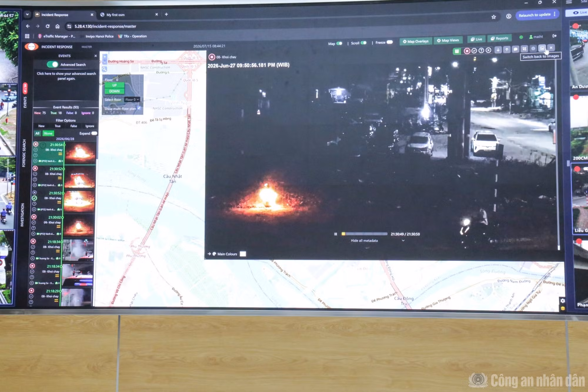The height and width of the screenshot is (392, 588).
Task: Click the DOWN floor button
Action: [x=114, y=91]
